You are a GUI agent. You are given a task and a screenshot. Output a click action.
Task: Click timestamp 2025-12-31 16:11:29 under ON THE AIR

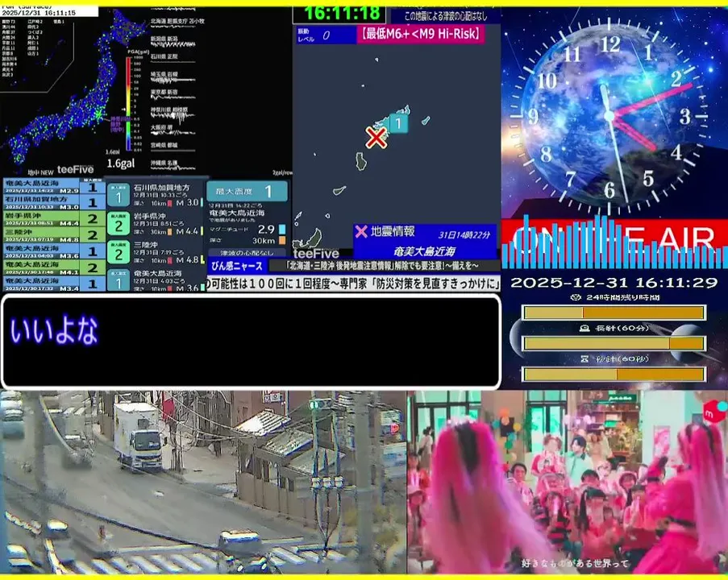pyautogui.click(x=614, y=283)
